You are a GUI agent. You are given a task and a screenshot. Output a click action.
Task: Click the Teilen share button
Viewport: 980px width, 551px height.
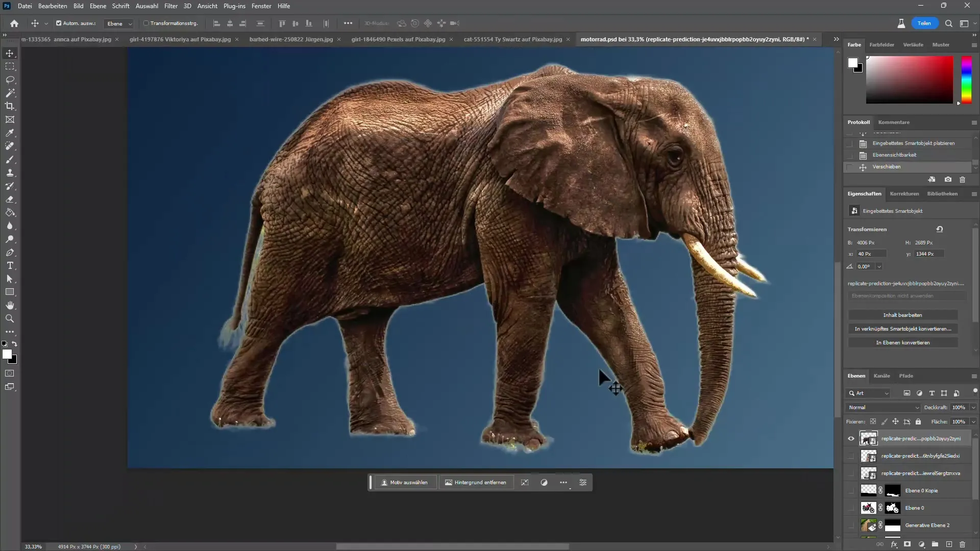coord(924,23)
